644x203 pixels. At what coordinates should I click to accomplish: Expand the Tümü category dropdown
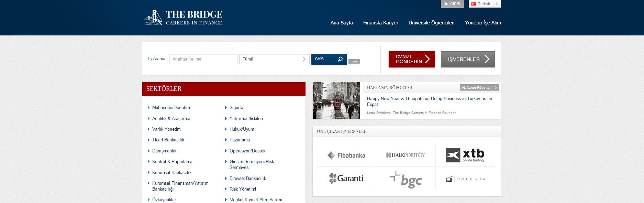pos(274,59)
